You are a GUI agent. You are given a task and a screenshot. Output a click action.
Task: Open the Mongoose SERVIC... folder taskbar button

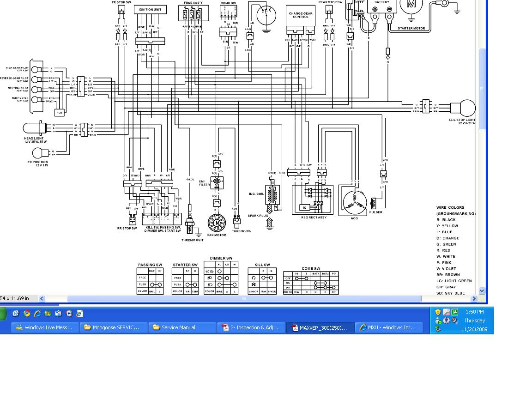pos(114,327)
